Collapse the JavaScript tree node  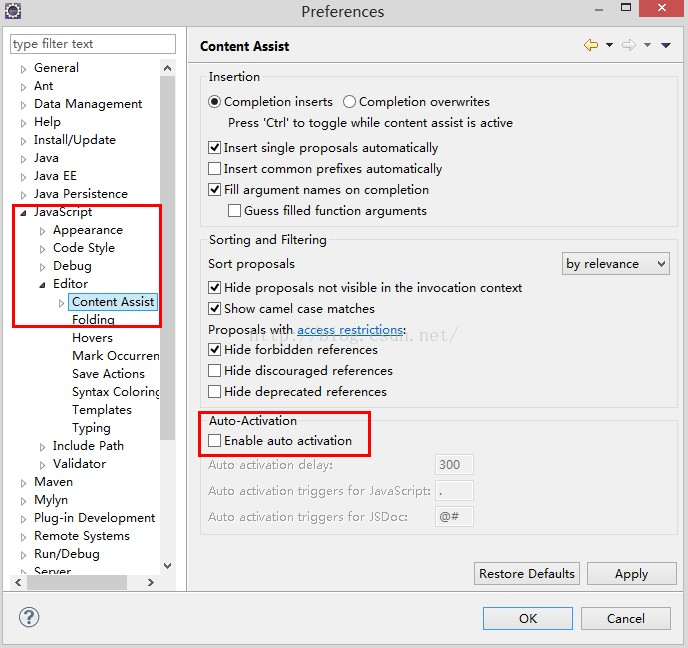[x=24, y=213]
